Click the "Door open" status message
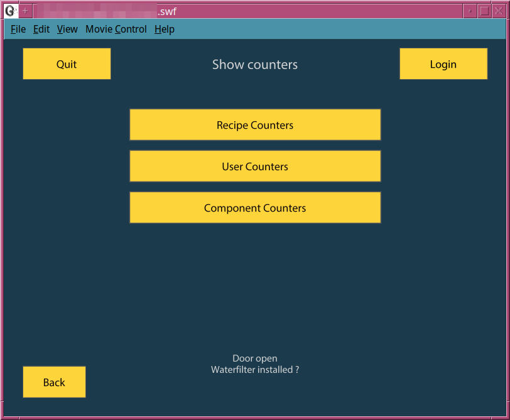The height and width of the screenshot is (420, 510). [255, 359]
